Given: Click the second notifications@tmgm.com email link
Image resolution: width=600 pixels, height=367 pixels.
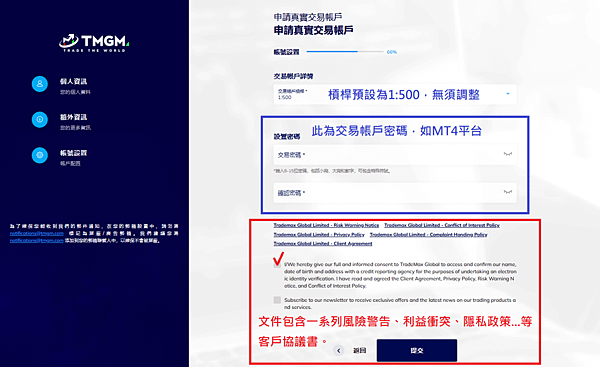Looking at the screenshot, I should pos(37,240).
